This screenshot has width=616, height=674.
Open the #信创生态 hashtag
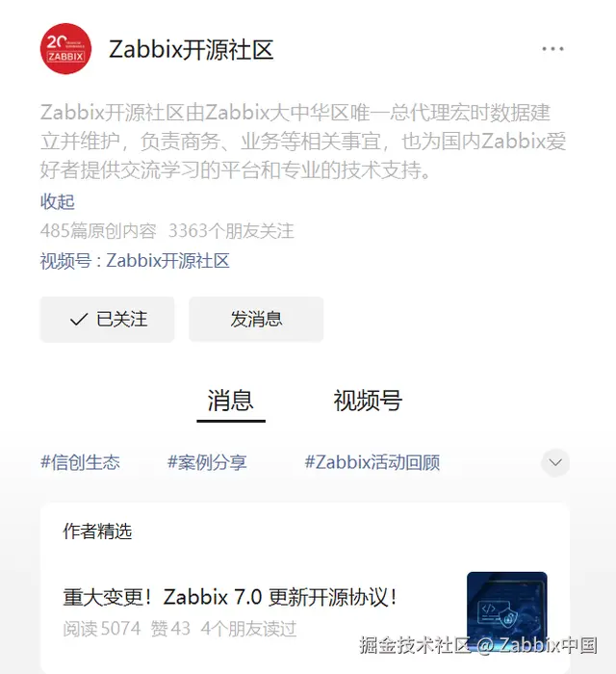(80, 462)
